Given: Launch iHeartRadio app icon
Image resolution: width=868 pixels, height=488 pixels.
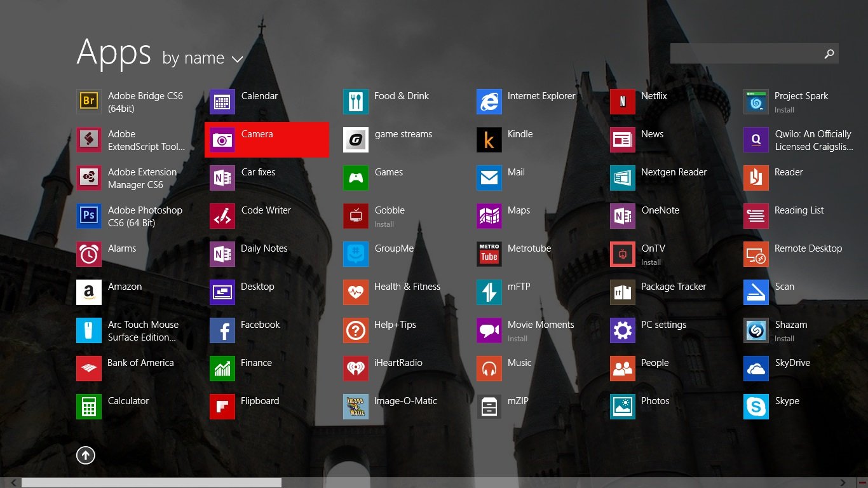Looking at the screenshot, I should tap(356, 369).
